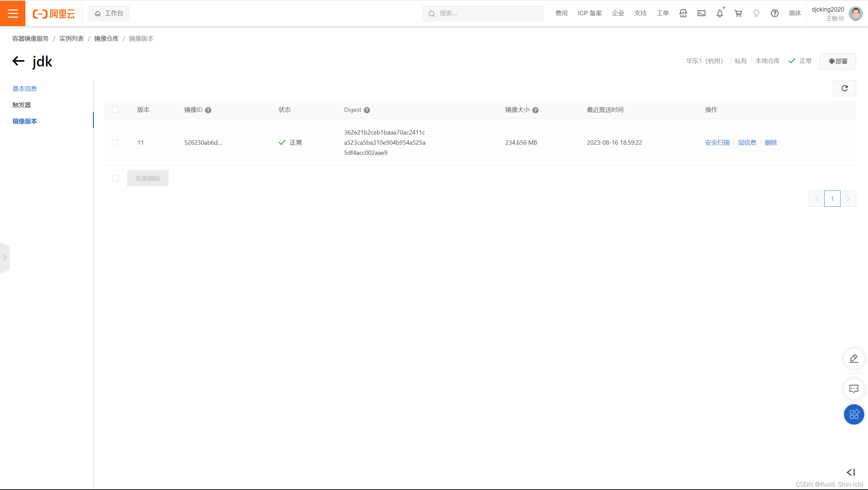Expand the collapsed left side panel
The width and height of the screenshot is (868, 490).
(5, 258)
